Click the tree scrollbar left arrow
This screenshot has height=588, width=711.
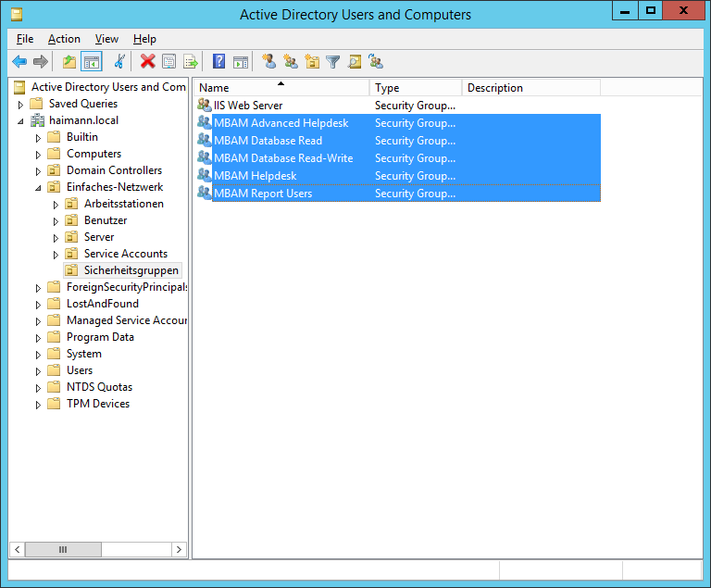pyautogui.click(x=18, y=549)
